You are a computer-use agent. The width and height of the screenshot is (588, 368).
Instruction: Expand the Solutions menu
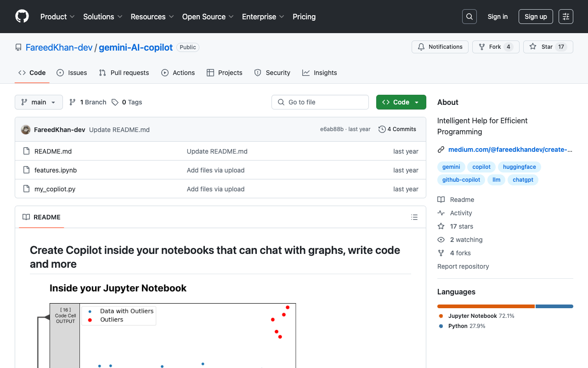point(103,17)
